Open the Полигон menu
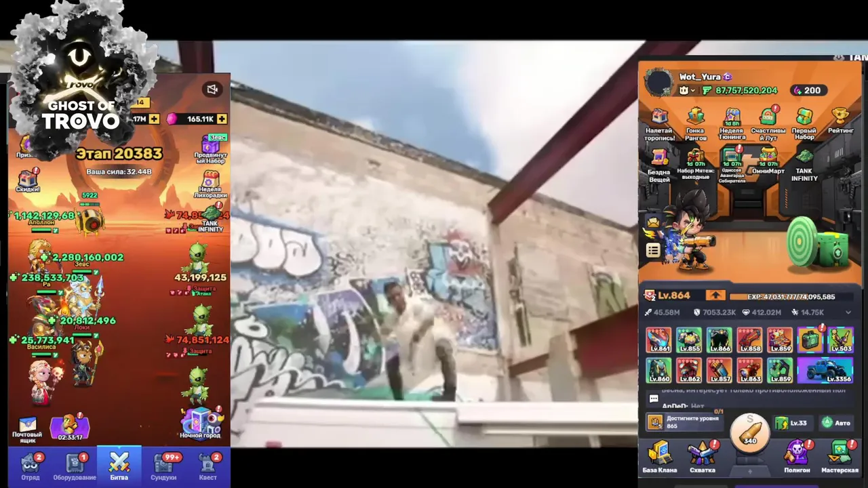 tap(797, 457)
